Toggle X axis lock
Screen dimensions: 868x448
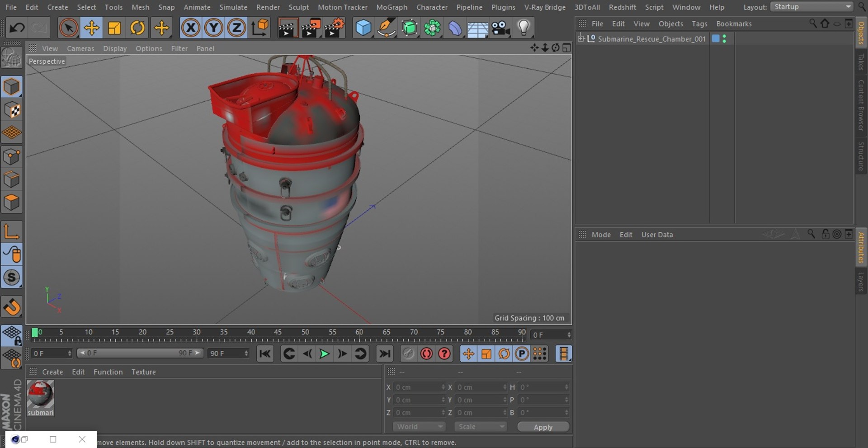click(191, 28)
